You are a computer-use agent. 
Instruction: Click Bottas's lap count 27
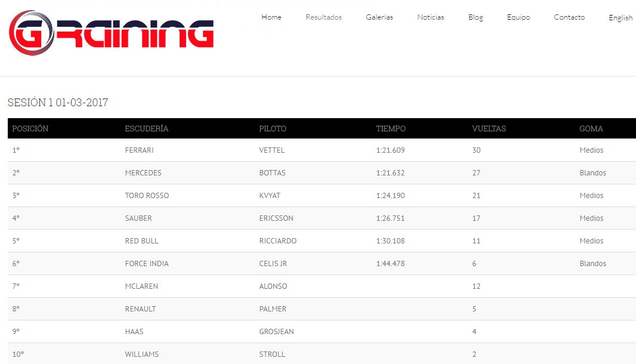[x=476, y=173]
